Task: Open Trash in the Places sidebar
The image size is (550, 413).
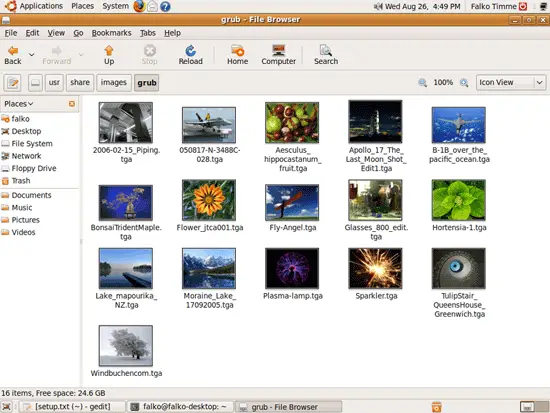Action: [21, 181]
